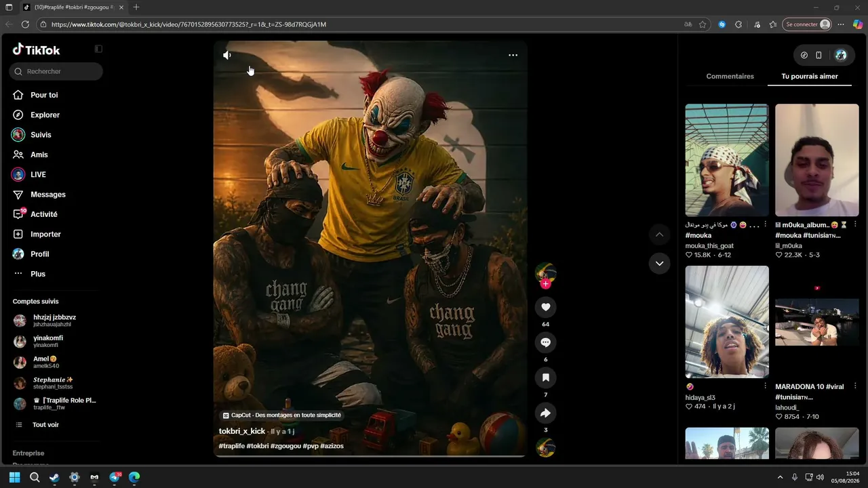Image resolution: width=868 pixels, height=488 pixels.
Task: Open followed account Stephanie
Action: (x=53, y=383)
